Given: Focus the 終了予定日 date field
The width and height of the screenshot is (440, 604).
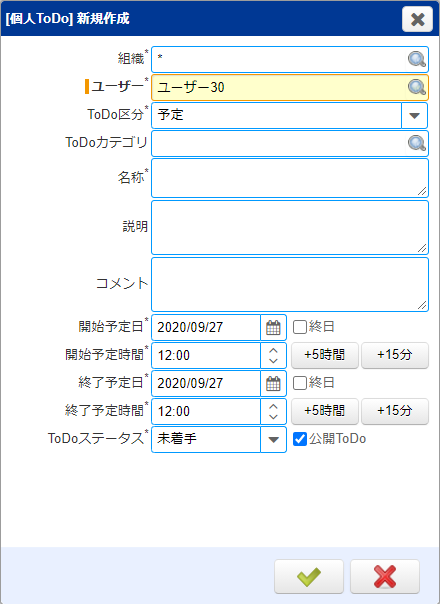Looking at the screenshot, I should tap(206, 383).
